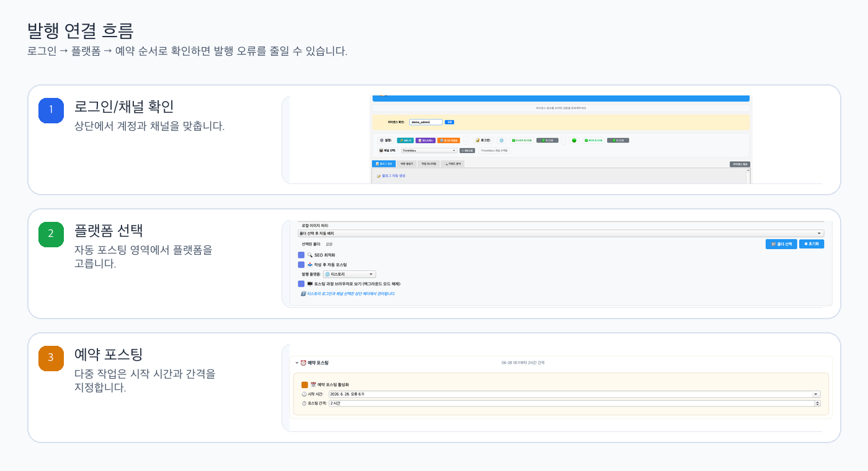Viewport: 868px width, 471px height.
Task: Open the 발행 플랫폼 티스토리 dropdown
Action: coord(350,274)
